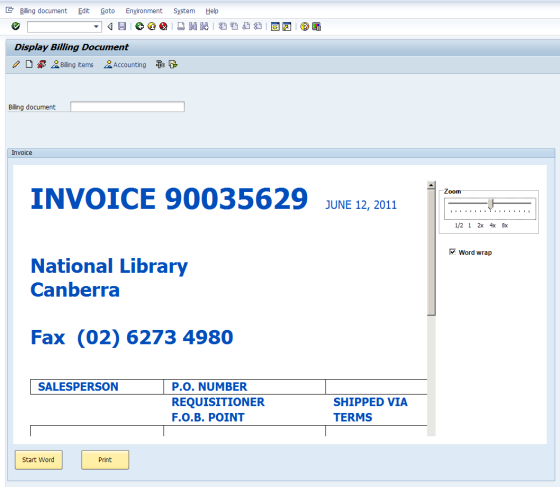Click the Header Output icon next to Accounting
560x487 pixels.
pos(160,64)
